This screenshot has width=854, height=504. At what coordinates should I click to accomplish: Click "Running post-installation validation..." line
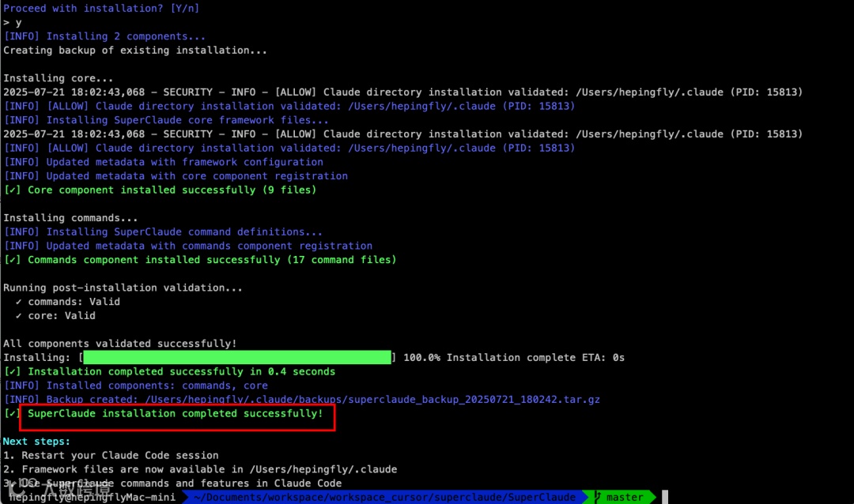[123, 288]
